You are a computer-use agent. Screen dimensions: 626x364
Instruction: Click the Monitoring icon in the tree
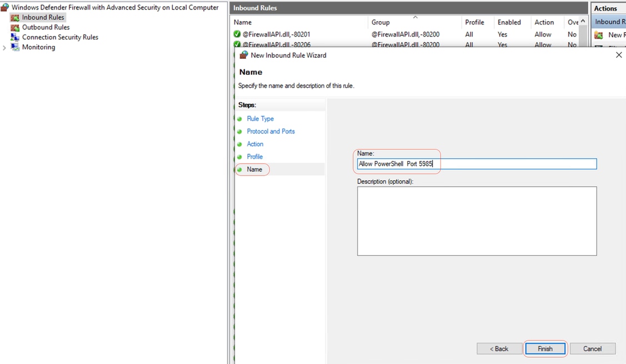point(15,47)
